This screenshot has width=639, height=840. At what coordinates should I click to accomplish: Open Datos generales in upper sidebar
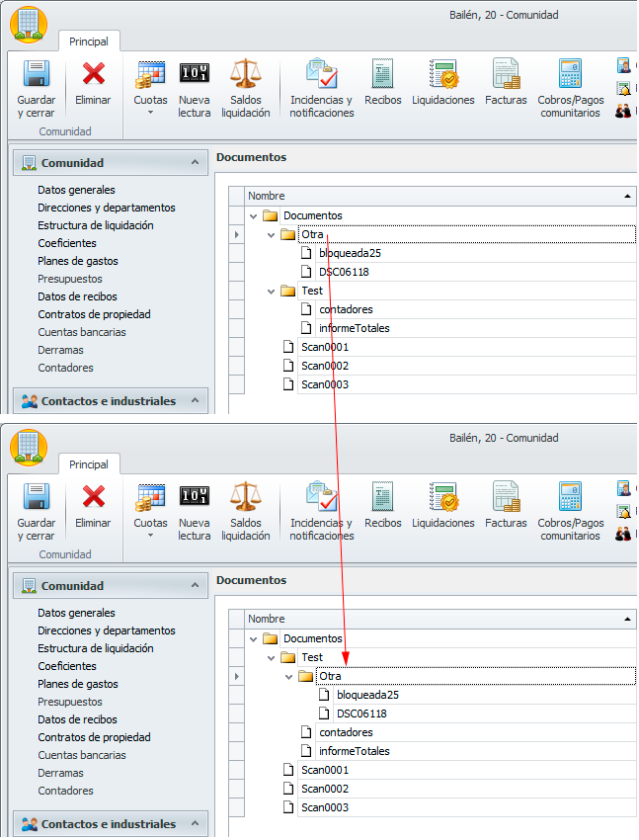pyautogui.click(x=76, y=190)
